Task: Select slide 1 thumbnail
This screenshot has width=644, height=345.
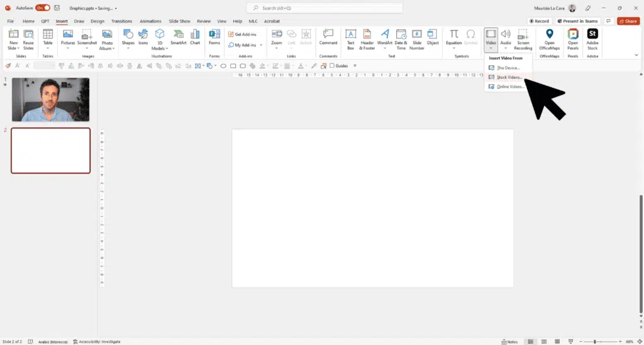Action: pyautogui.click(x=51, y=99)
